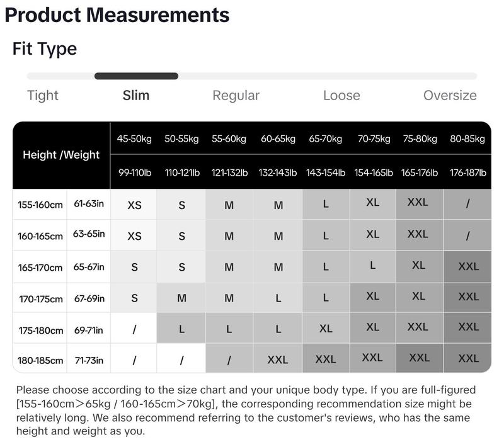Select the Oversize fit label
This screenshot has height=447, width=504.
(450, 96)
